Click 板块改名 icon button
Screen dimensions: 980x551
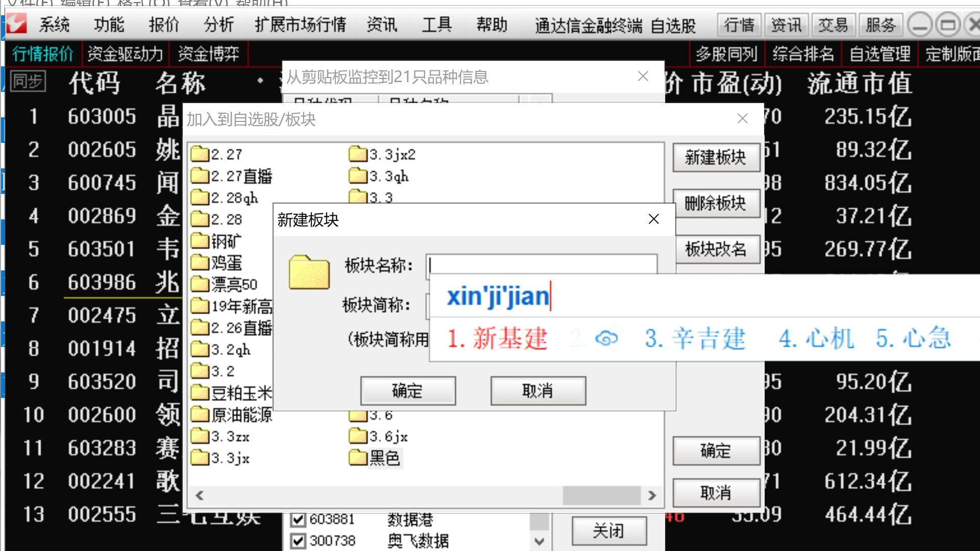[x=716, y=249]
